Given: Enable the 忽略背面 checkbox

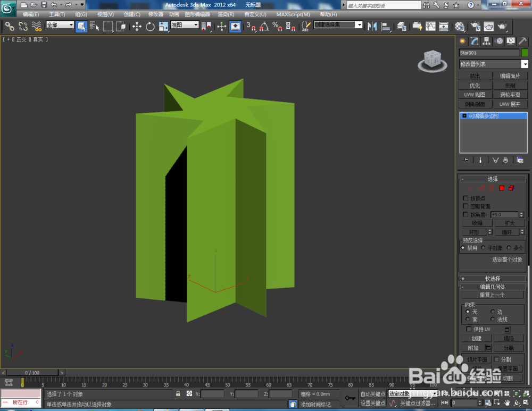Looking at the screenshot, I should click(x=465, y=206).
